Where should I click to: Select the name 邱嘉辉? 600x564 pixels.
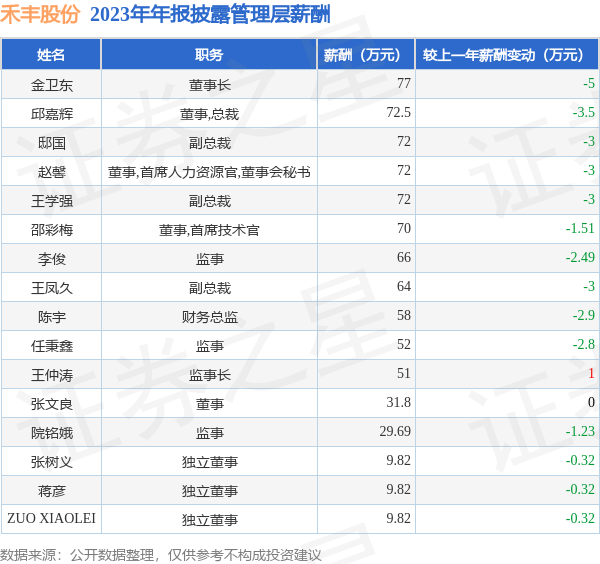pos(52,114)
